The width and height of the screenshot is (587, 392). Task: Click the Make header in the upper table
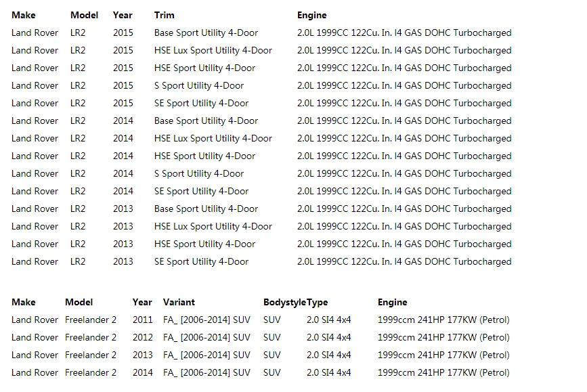(24, 15)
